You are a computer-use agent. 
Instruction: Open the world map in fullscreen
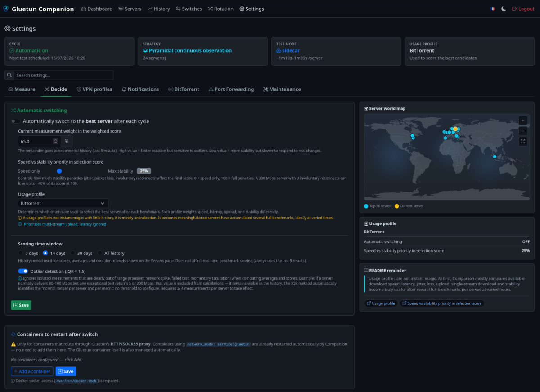tap(522, 141)
